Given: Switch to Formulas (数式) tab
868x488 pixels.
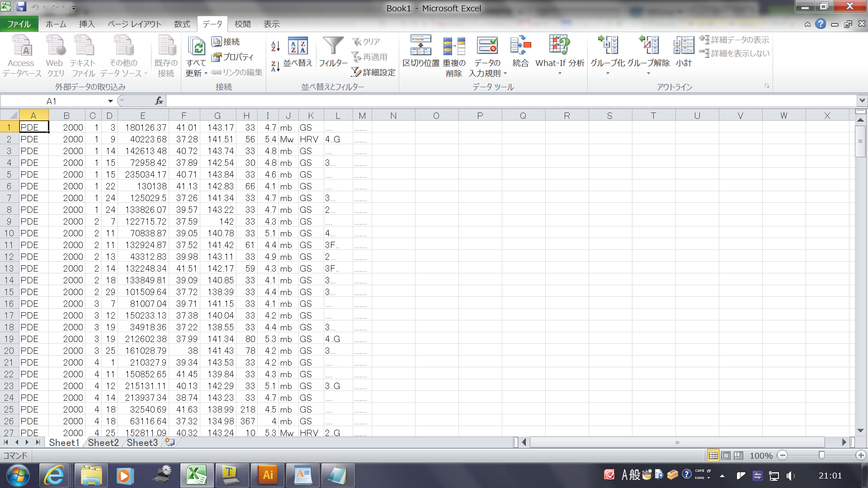Looking at the screenshot, I should tap(182, 24).
